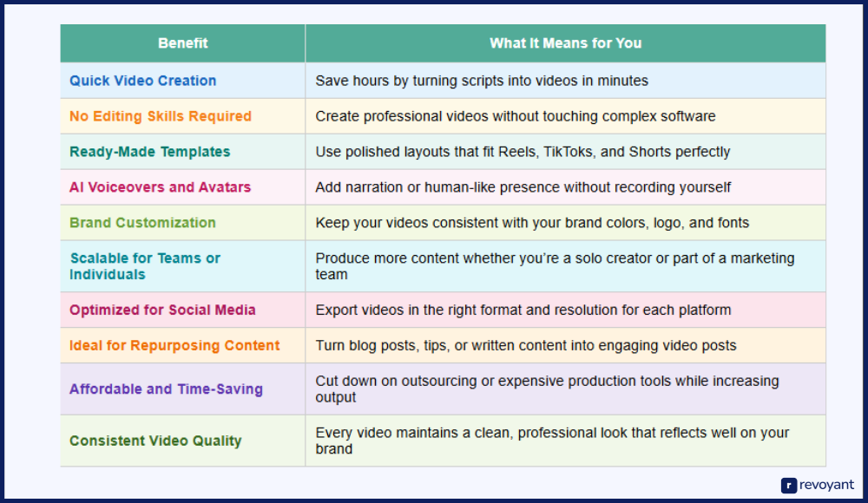Click the 'Use polished layouts' description cell
This screenshot has width=868, height=503.
[523, 152]
